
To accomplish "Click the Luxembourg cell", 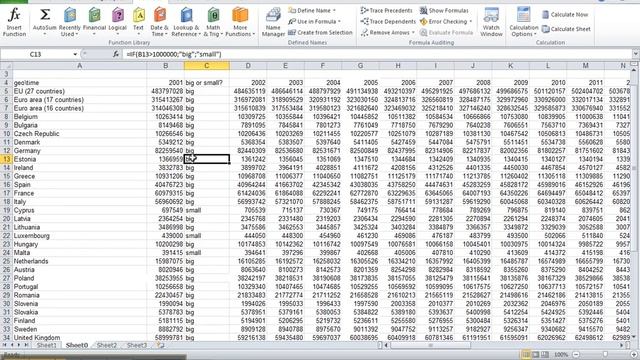I will (80, 236).
